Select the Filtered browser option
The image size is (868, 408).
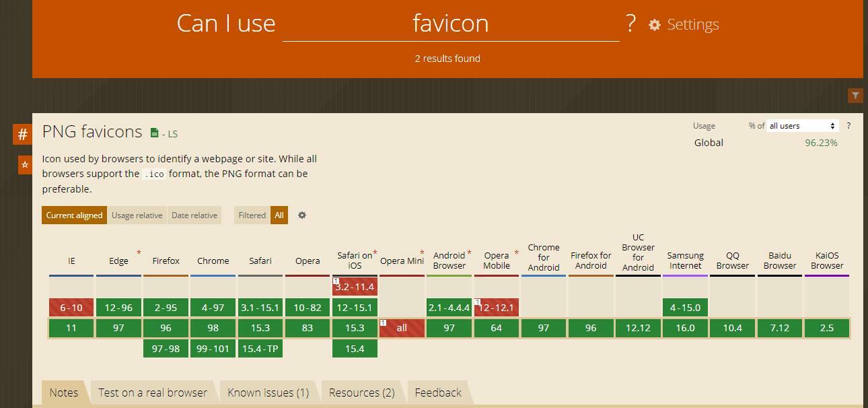point(252,215)
